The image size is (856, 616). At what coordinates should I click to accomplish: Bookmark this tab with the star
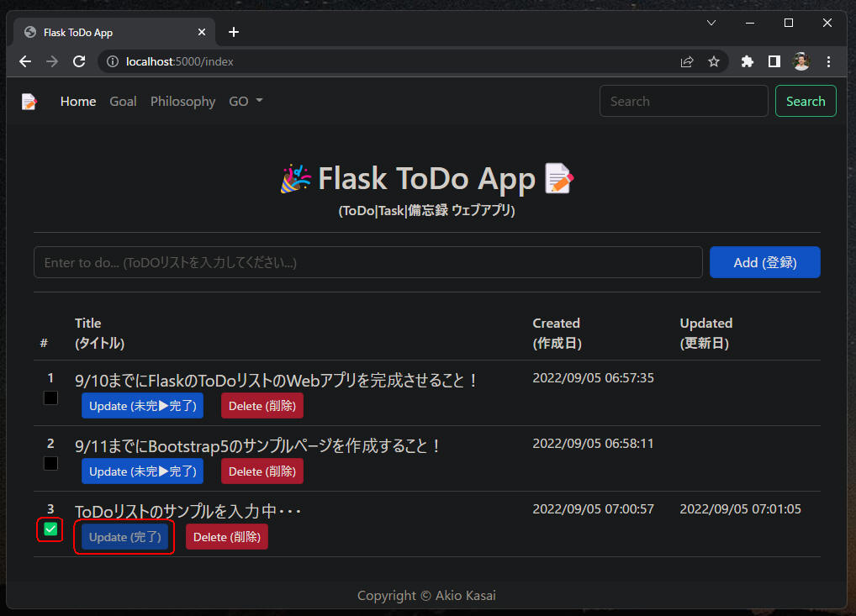tap(714, 61)
